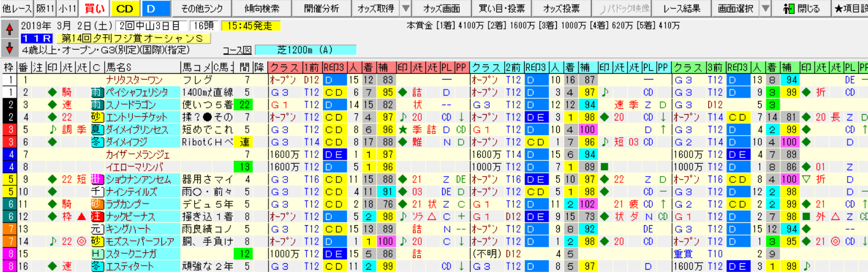Open 買い目・投票 betting screen
This screenshot has width=868, height=272.
(x=502, y=9)
